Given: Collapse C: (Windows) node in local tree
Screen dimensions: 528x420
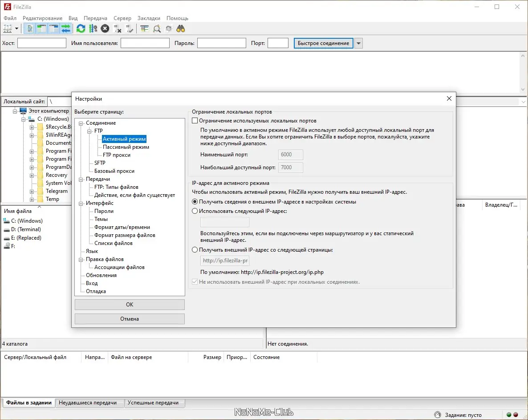Looking at the screenshot, I should [23, 119].
